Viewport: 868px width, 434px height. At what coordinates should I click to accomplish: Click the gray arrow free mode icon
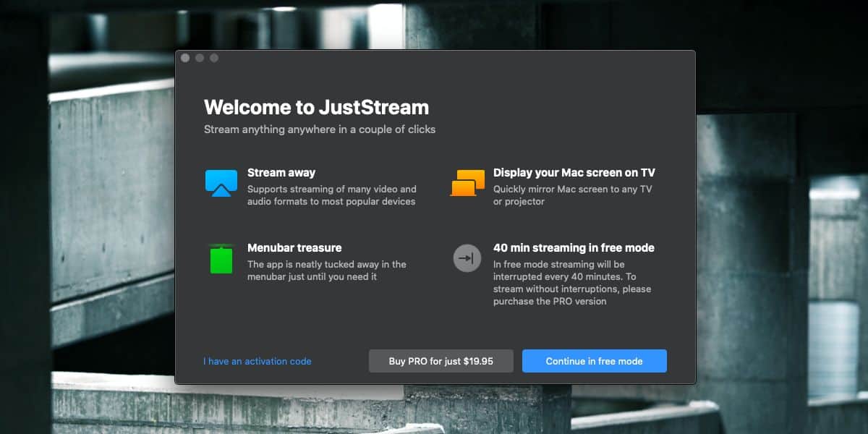pyautogui.click(x=467, y=258)
